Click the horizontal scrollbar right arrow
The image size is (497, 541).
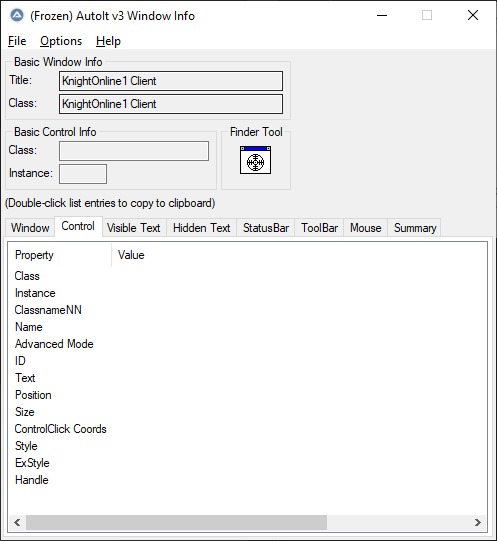click(x=478, y=523)
